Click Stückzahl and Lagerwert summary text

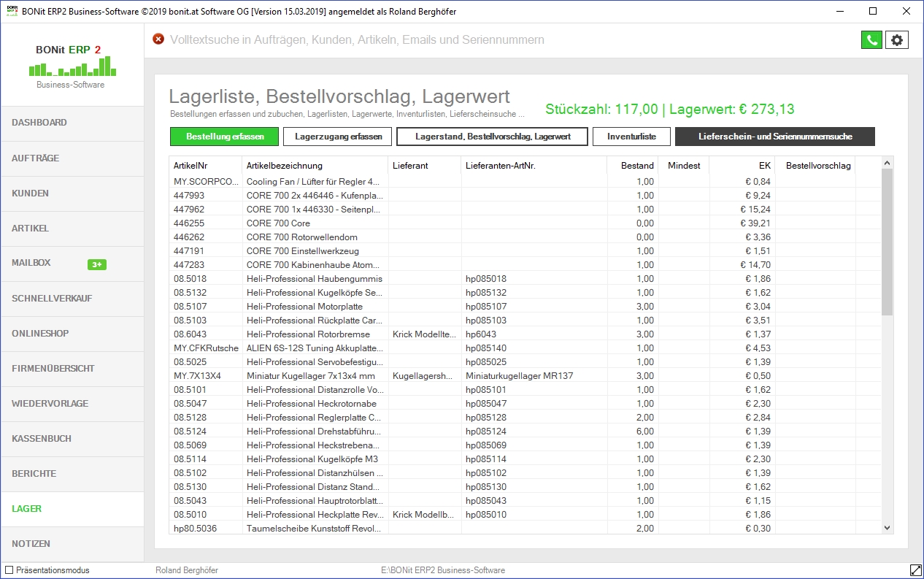pyautogui.click(x=670, y=110)
